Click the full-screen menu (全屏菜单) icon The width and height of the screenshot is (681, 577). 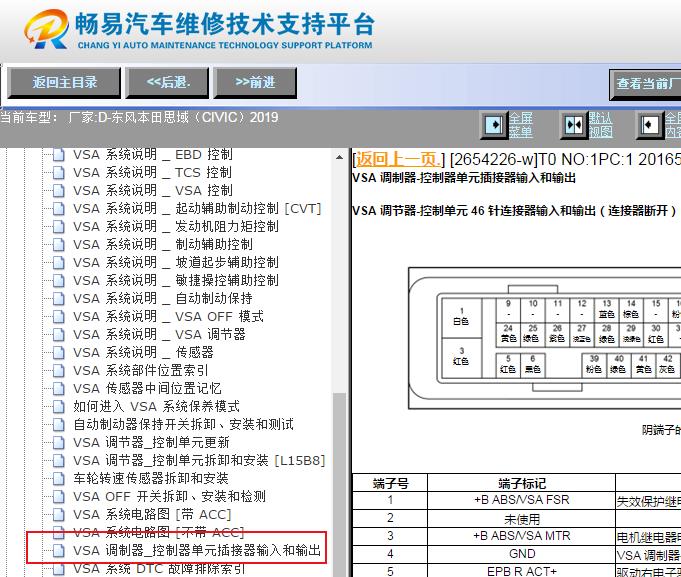[x=494, y=125]
